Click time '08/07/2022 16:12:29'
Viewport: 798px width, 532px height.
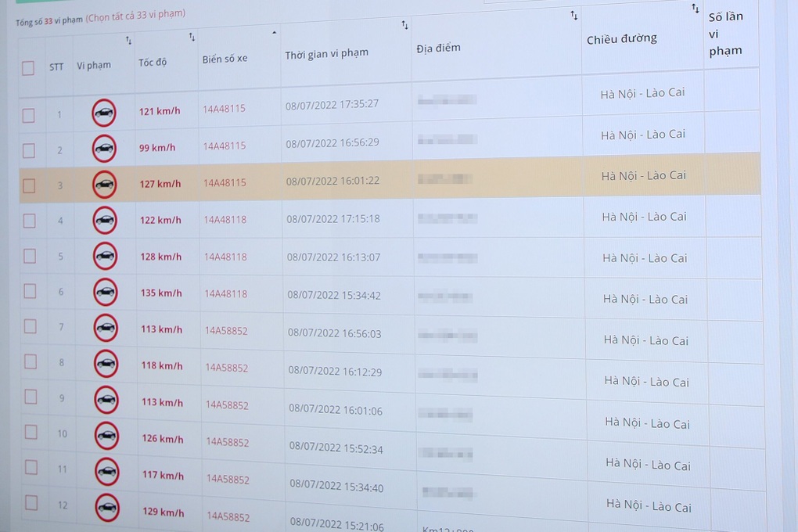click(336, 371)
